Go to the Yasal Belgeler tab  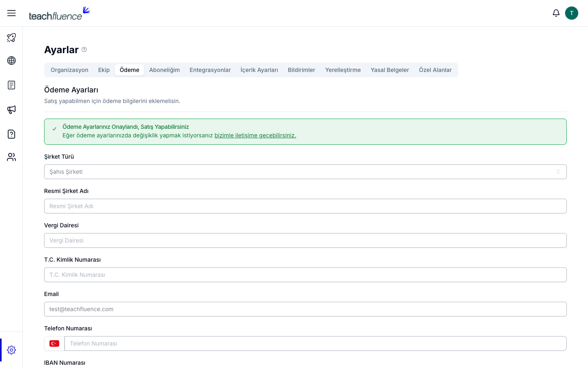[x=390, y=70]
